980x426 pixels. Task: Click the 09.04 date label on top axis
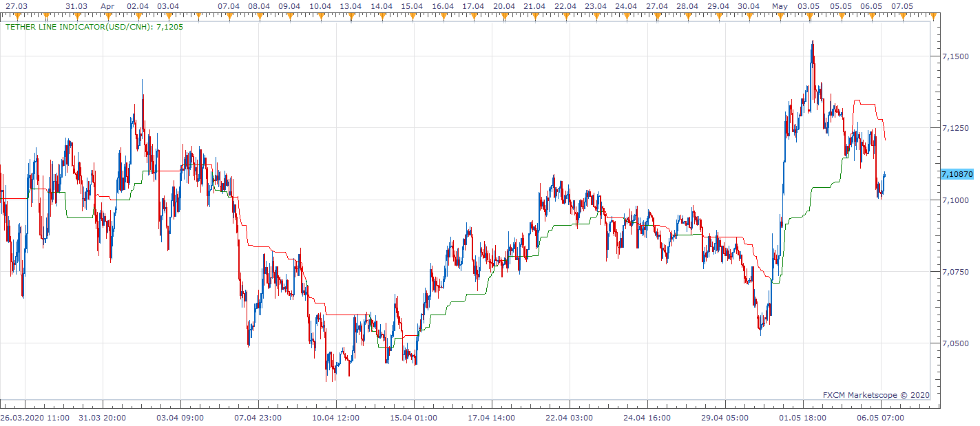[x=289, y=6]
